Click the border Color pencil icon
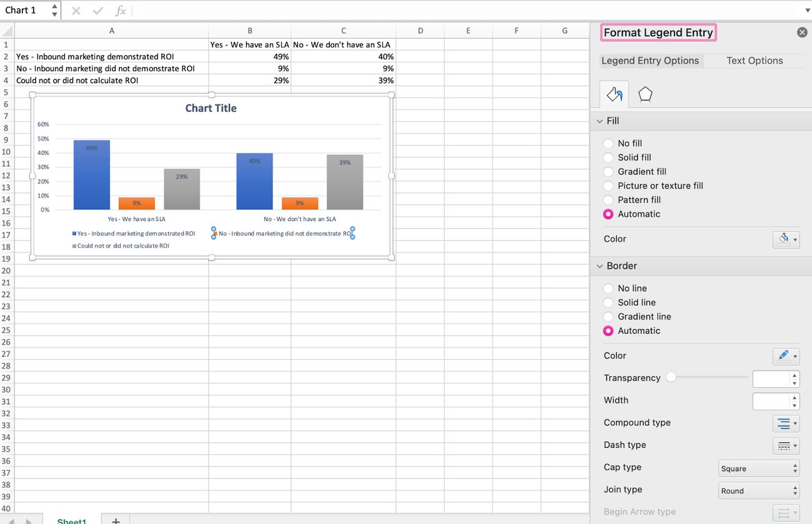The width and height of the screenshot is (812, 524). click(x=783, y=356)
